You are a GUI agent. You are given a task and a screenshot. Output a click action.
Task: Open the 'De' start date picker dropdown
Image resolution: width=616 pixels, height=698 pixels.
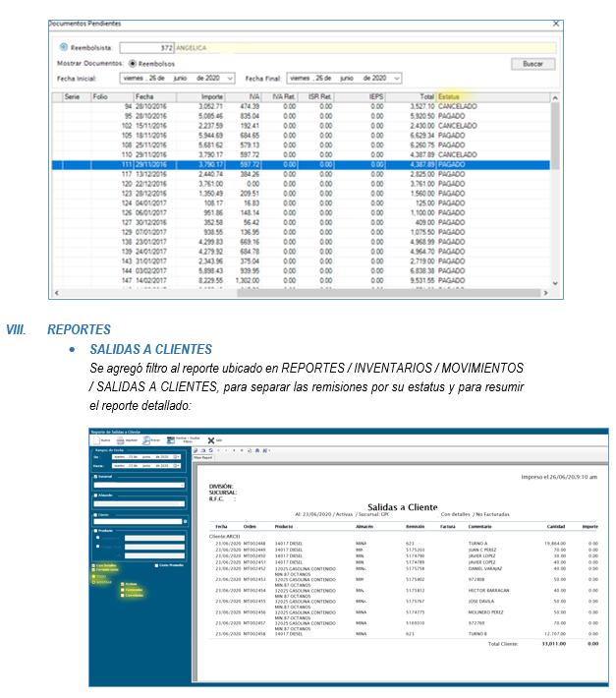(x=177, y=457)
